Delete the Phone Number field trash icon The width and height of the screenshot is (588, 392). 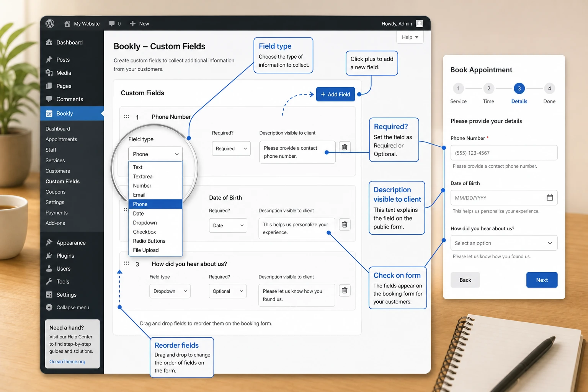[x=345, y=147]
